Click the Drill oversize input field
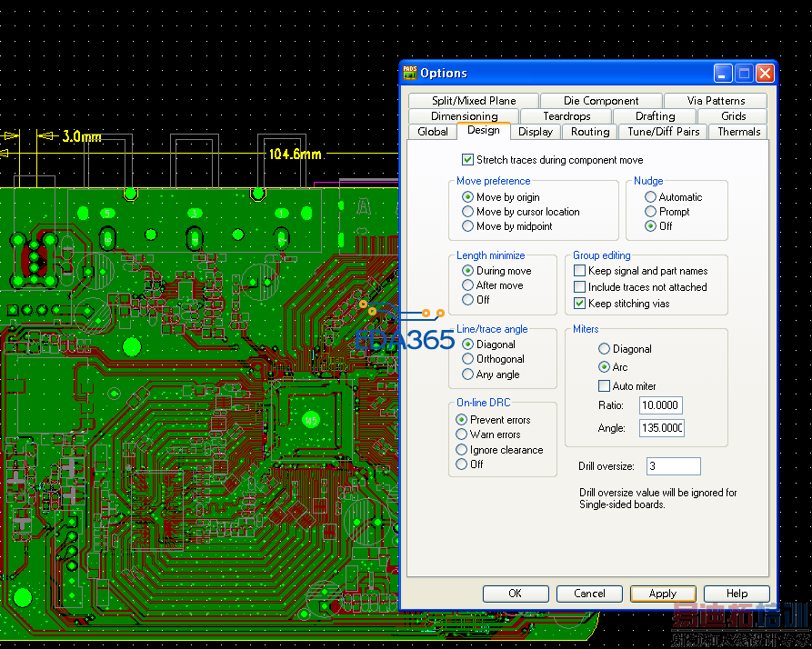 coord(673,466)
